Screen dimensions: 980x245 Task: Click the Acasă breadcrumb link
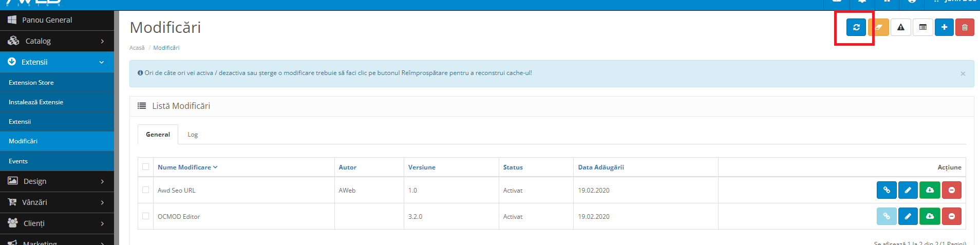(137, 48)
